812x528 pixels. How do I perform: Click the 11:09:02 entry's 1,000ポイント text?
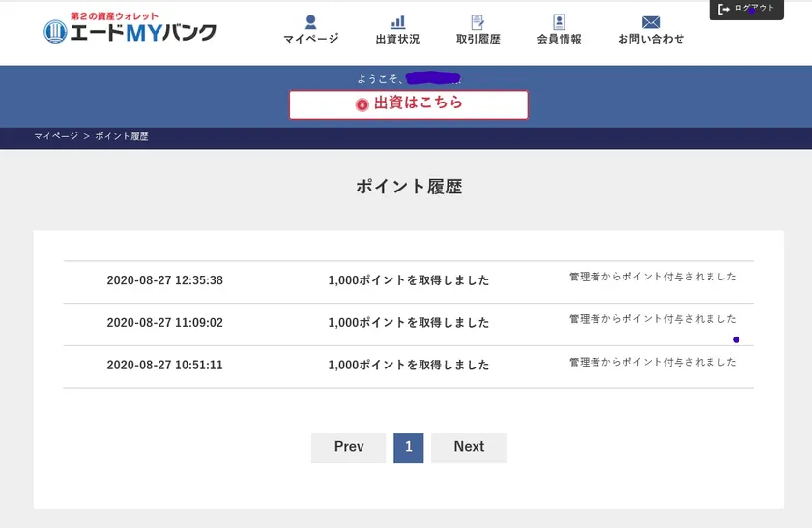[408, 323]
